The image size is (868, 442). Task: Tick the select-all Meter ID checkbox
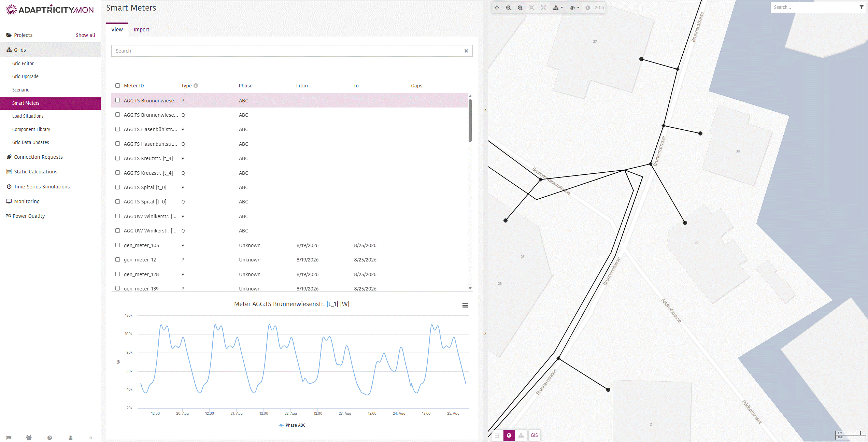[117, 86]
